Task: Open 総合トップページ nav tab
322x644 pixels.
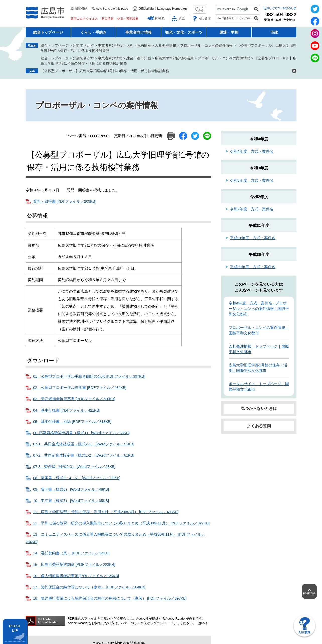Action: [48, 32]
